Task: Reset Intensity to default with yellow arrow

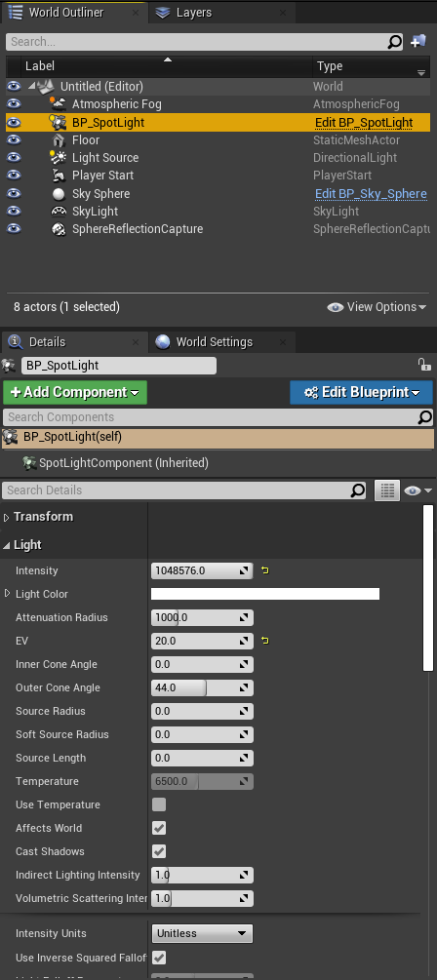Action: 265,570
